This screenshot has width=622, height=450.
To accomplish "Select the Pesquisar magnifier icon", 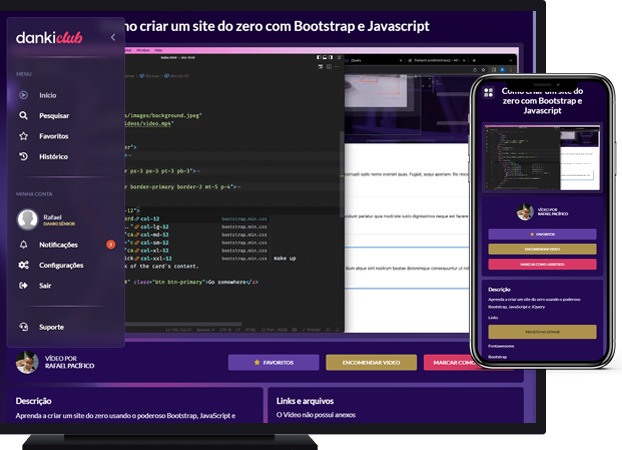I will point(23,115).
